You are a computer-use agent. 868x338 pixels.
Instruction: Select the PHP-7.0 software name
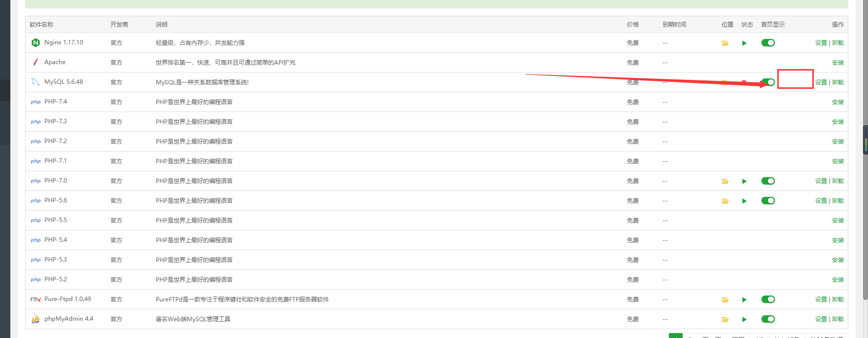pos(56,181)
